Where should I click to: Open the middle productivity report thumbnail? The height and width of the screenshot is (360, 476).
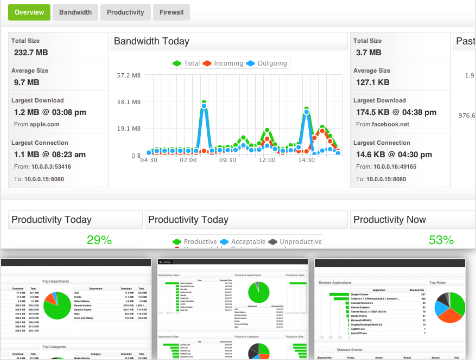point(233,309)
